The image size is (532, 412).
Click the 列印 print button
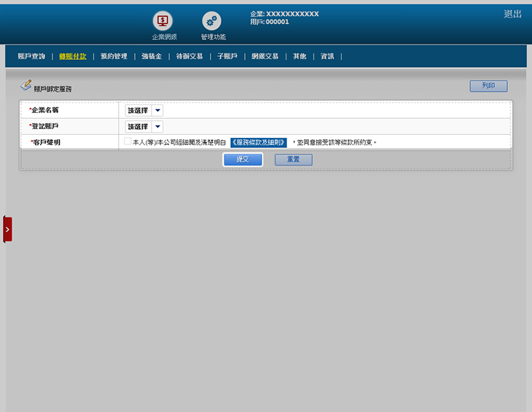click(488, 86)
